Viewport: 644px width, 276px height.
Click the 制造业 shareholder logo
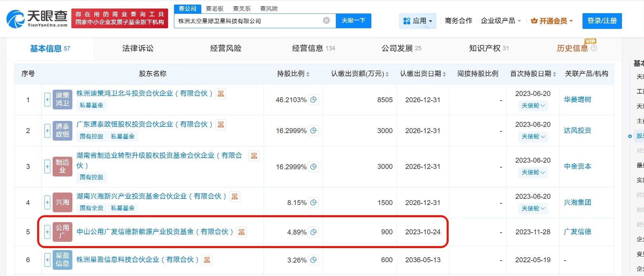pos(62,166)
